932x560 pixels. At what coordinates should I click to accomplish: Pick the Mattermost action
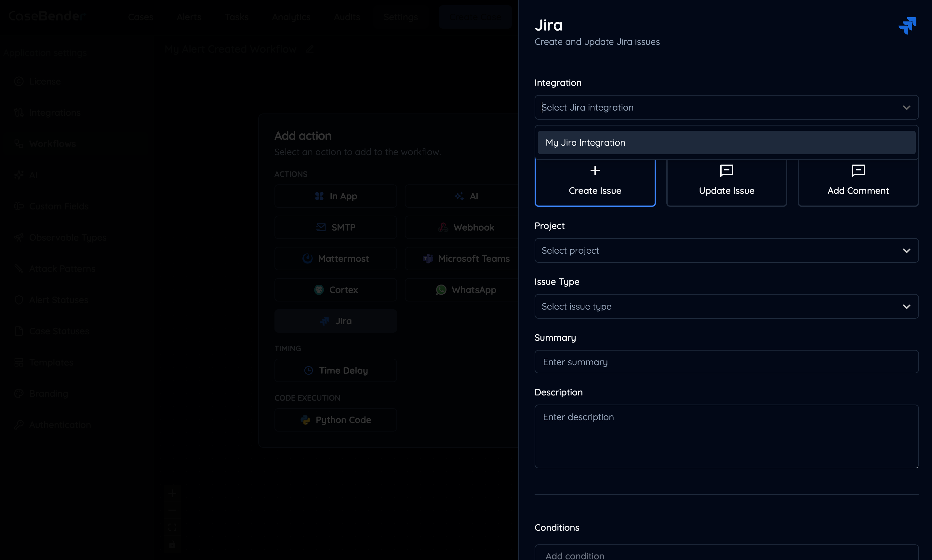click(x=336, y=258)
